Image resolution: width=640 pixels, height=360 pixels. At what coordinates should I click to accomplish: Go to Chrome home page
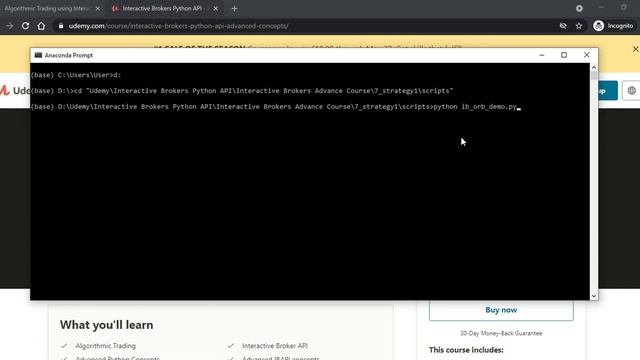click(x=41, y=26)
